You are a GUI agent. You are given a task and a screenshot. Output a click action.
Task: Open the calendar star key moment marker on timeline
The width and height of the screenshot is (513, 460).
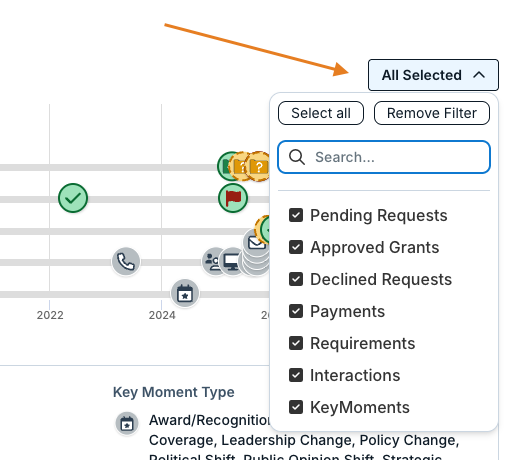(185, 293)
